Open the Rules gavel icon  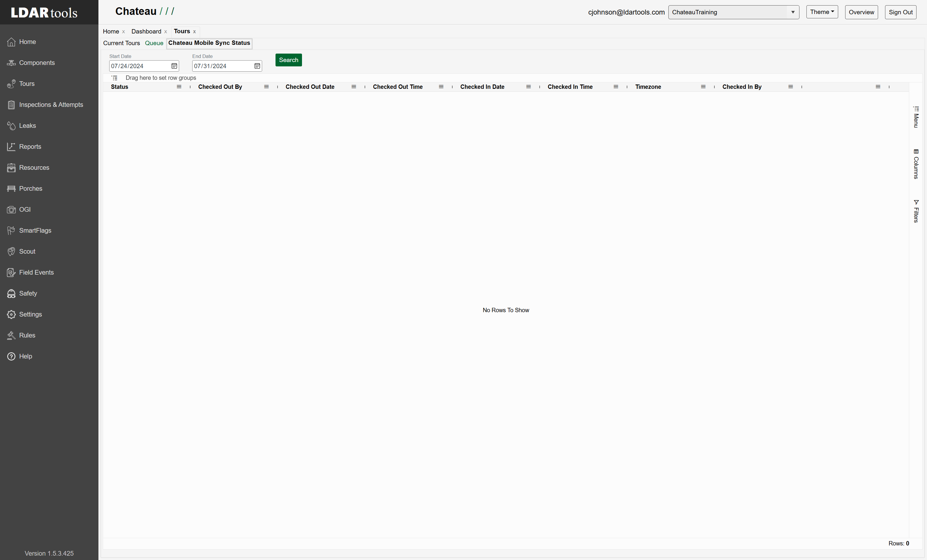point(11,335)
